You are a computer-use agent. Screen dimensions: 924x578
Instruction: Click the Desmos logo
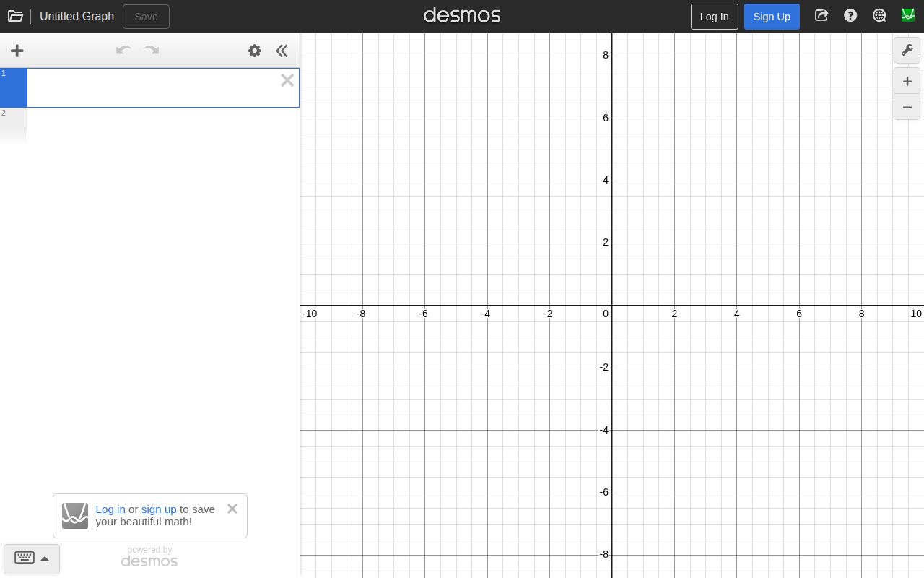[462, 15]
